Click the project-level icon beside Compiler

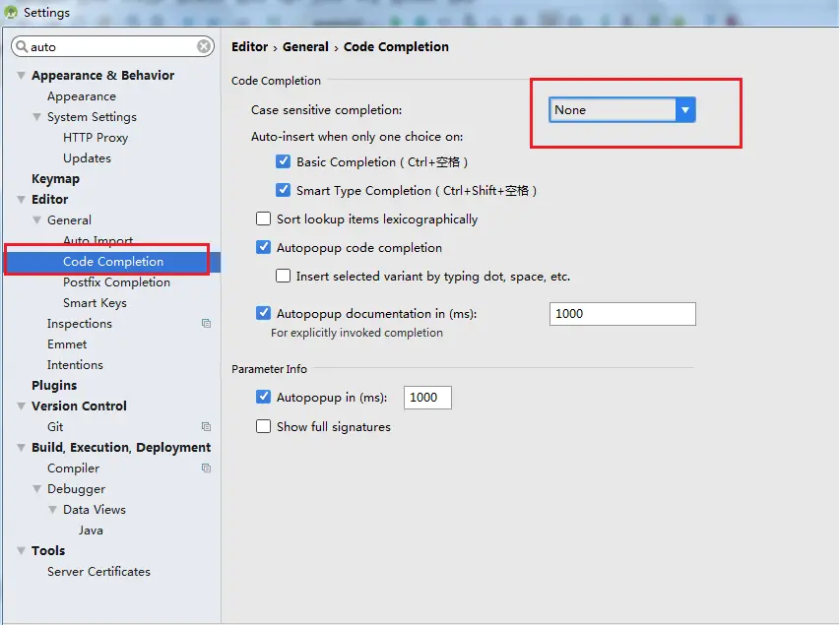pos(206,468)
